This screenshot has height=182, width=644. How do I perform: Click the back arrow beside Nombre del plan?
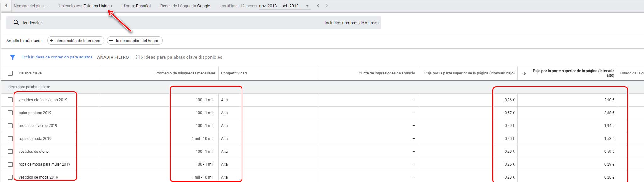point(6,6)
